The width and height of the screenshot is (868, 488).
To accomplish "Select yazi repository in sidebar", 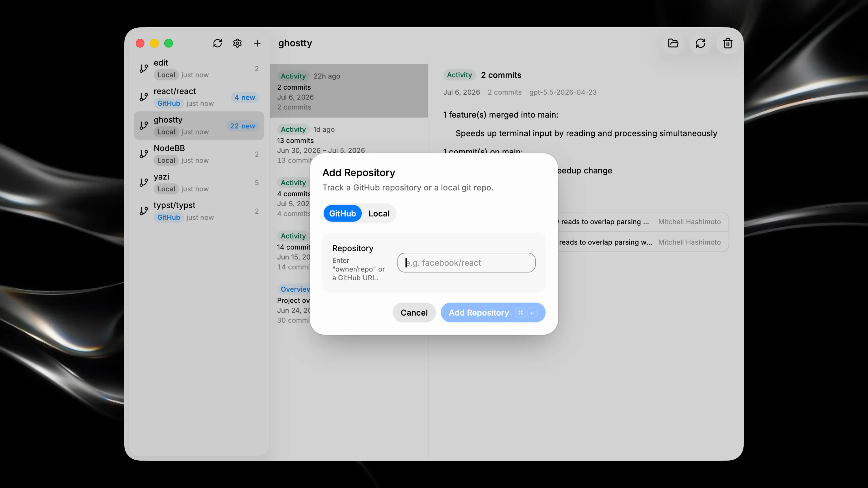I will 199,182.
